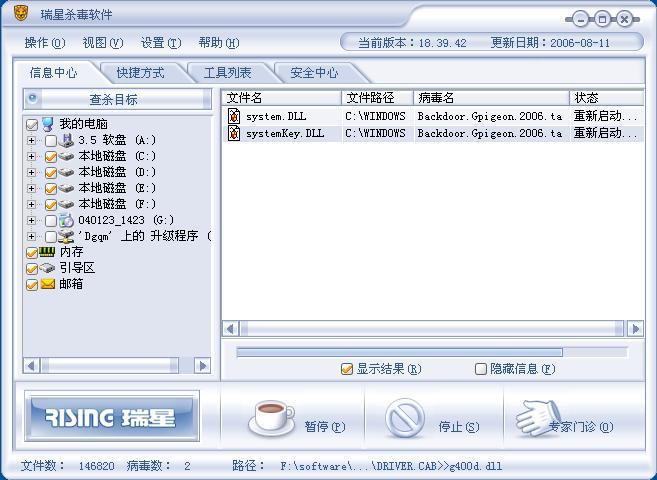Click the mailbox (邮箱) envelope icon
Image resolution: width=657 pixels, height=480 pixels.
(48, 284)
